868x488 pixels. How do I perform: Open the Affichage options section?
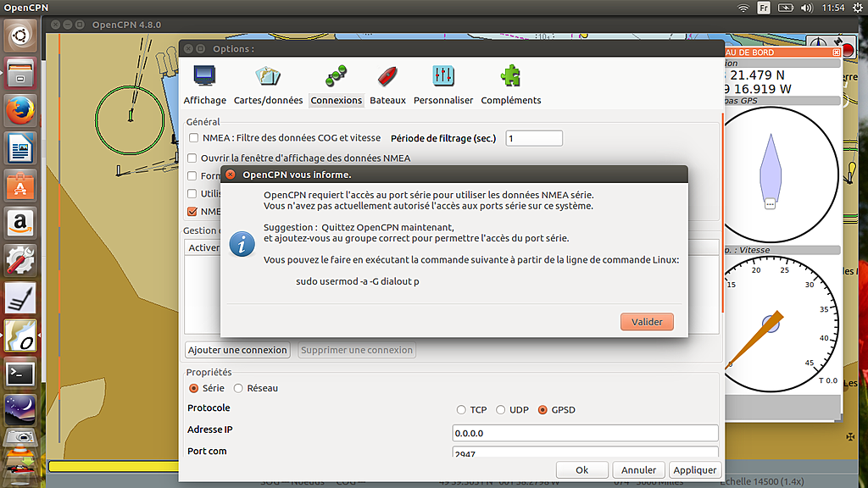(x=205, y=85)
